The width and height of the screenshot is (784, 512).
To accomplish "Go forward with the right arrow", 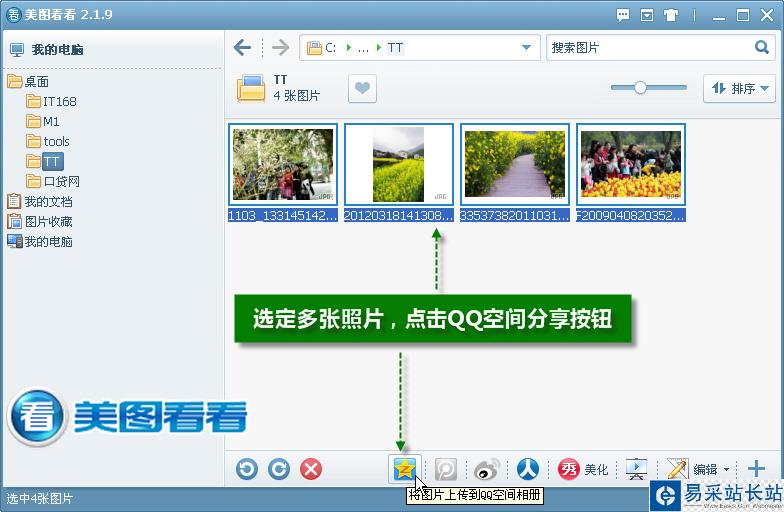I will [x=280, y=48].
